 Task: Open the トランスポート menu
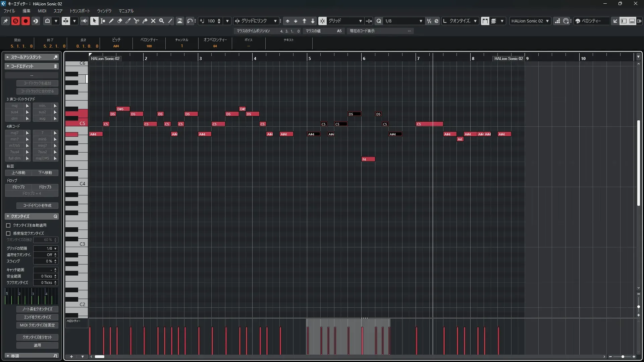coord(79,11)
